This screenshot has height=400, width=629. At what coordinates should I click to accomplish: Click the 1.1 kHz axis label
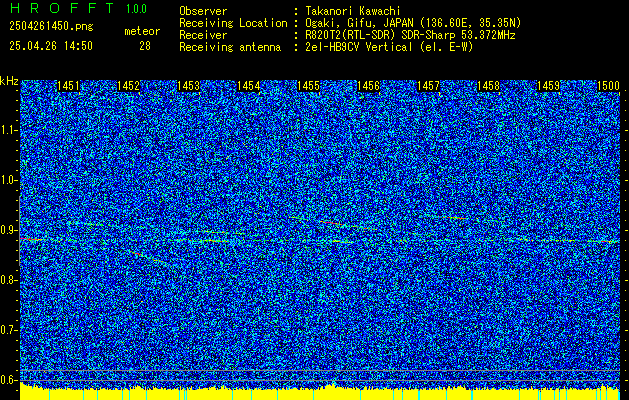coord(7,130)
